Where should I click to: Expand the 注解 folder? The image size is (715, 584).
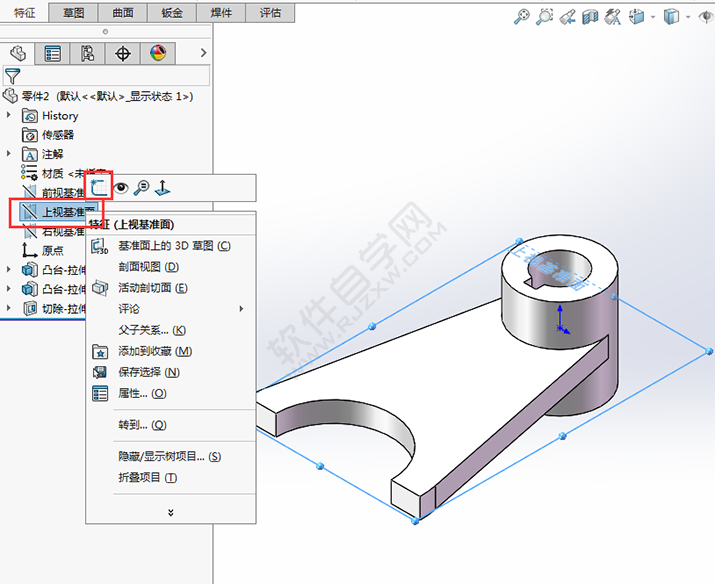tap(9, 154)
